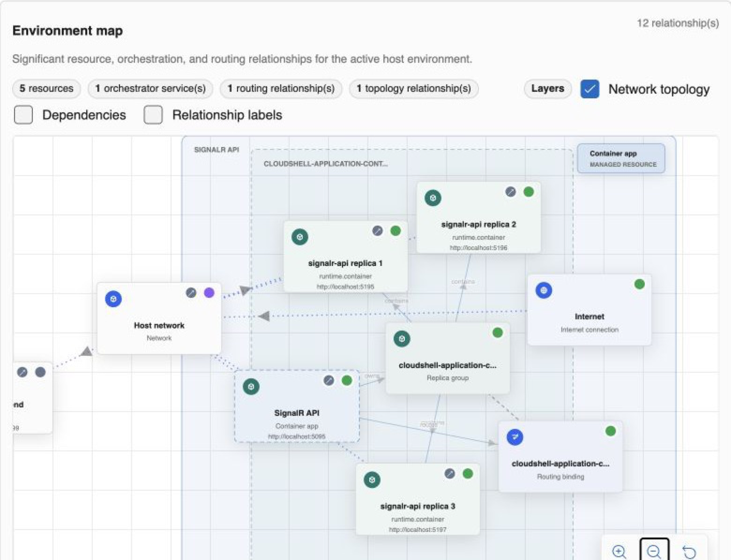The height and width of the screenshot is (560, 731).
Task: Click the Container app managed resource badge
Action: 621,159
